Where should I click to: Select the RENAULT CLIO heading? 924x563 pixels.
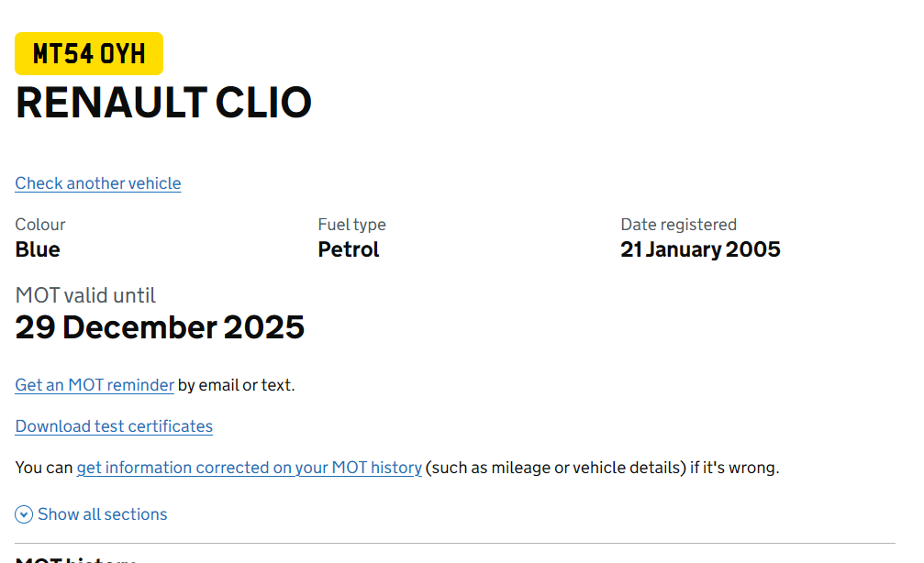(x=163, y=103)
